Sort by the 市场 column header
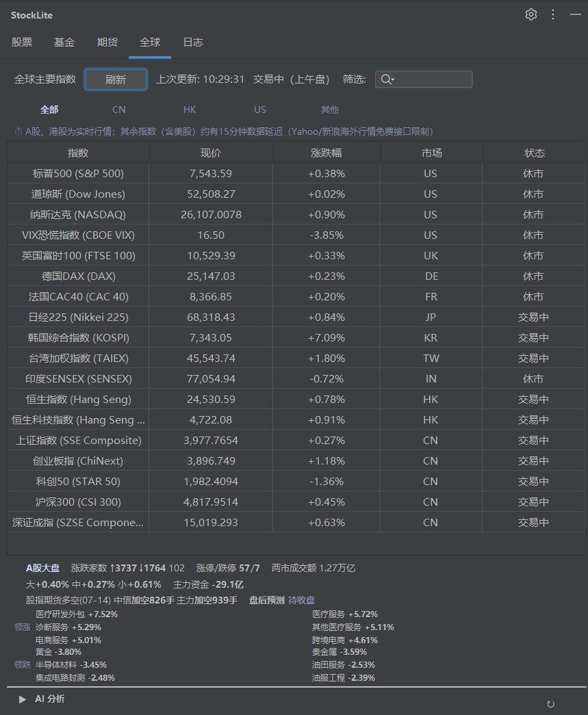 pyautogui.click(x=431, y=153)
